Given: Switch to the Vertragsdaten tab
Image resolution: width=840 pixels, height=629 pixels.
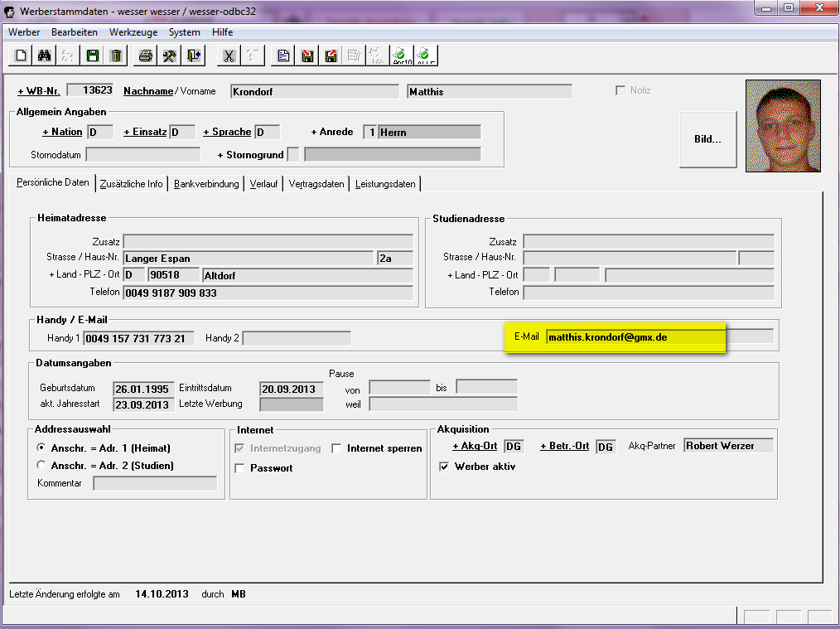Looking at the screenshot, I should pos(316,184).
